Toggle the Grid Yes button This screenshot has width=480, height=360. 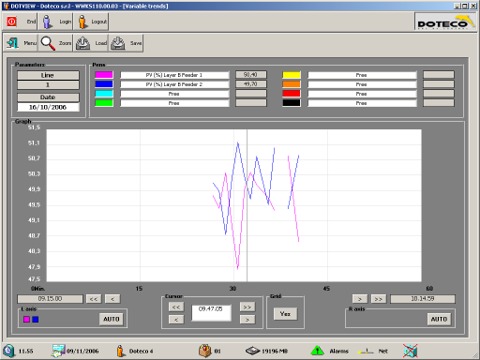(x=285, y=314)
